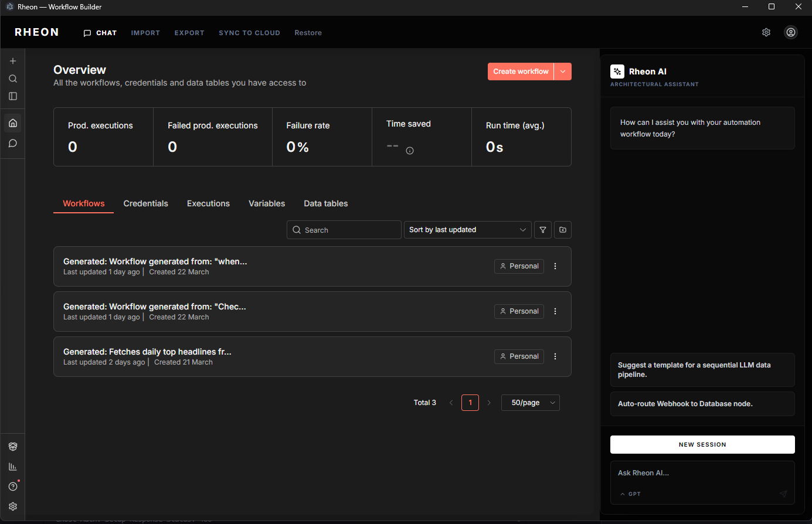Click the Run time (avg.) stat card
Viewport: 812px width, 524px height.
[521, 137]
